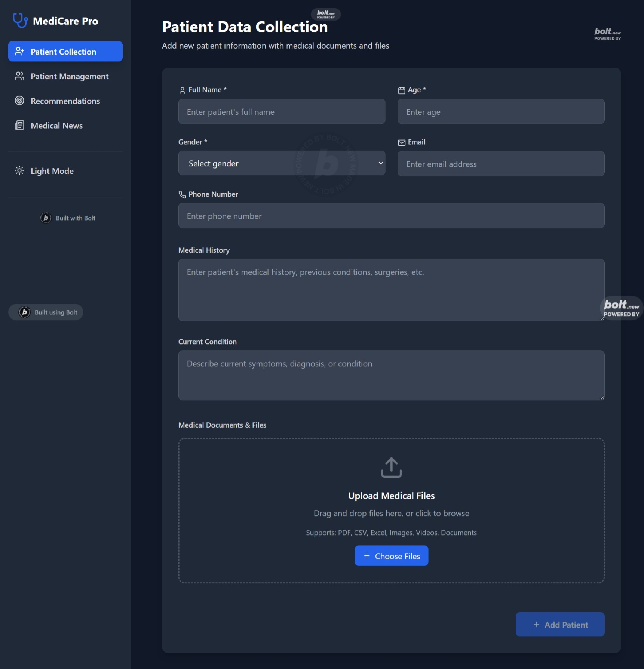The image size is (644, 669).
Task: Submit with the Add Patient button
Action: coord(560,625)
